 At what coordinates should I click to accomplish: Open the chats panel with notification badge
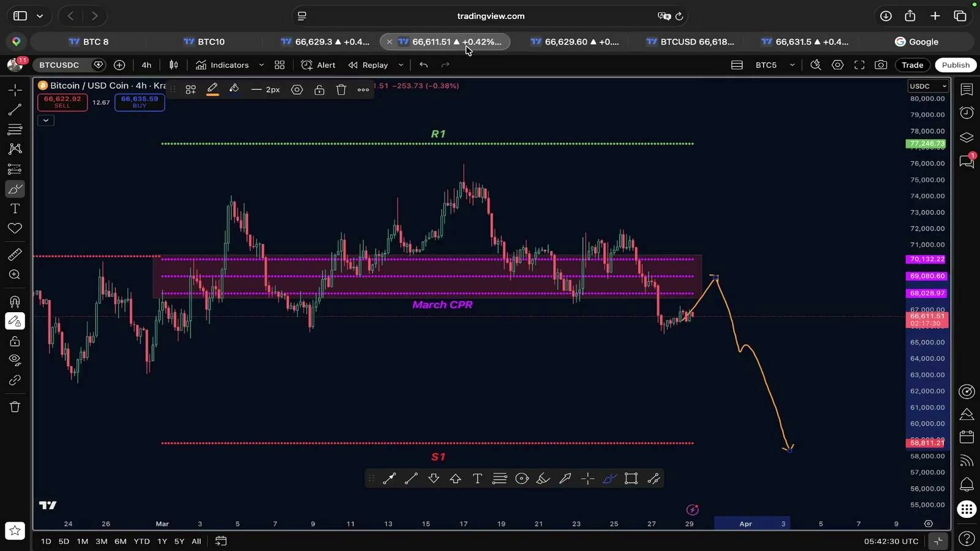tap(967, 162)
